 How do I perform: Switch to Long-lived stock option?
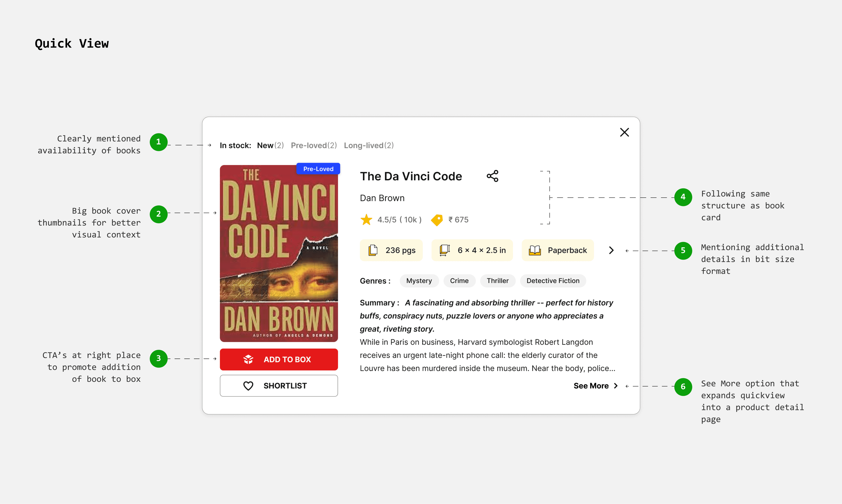pyautogui.click(x=369, y=145)
